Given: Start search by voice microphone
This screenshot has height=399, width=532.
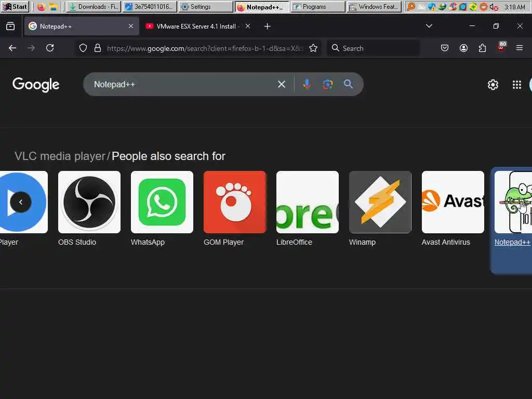Looking at the screenshot, I should point(307,84).
